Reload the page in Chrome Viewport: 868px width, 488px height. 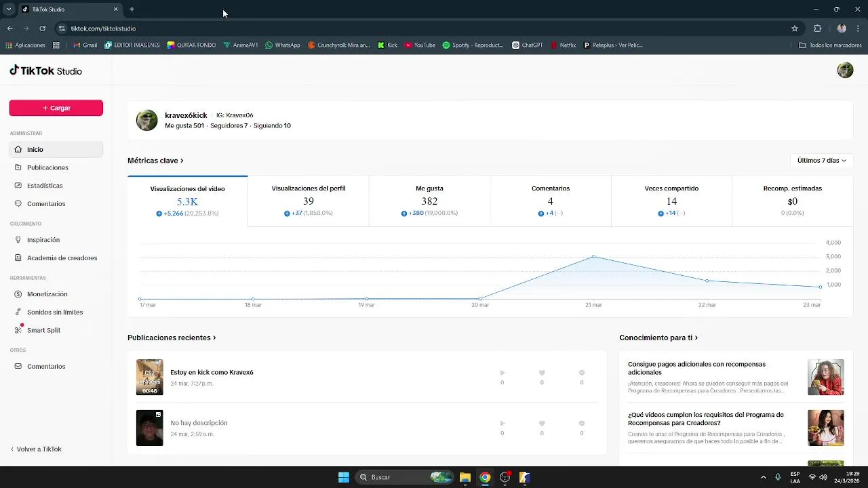pos(42,28)
